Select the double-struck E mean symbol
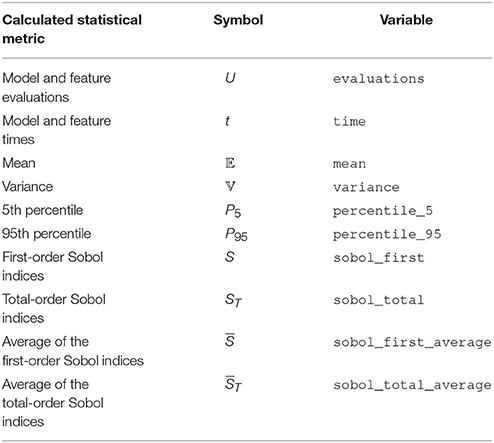This screenshot has width=494, height=443. (230, 163)
